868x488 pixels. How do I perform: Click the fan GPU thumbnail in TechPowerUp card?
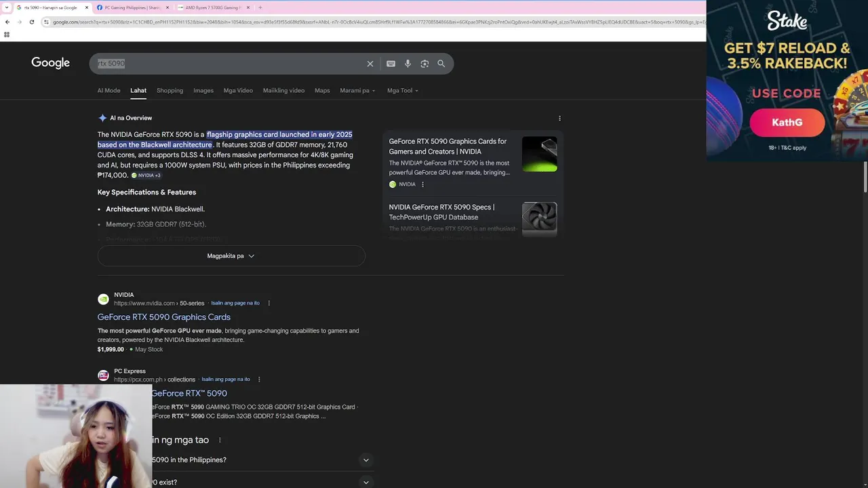pos(540,219)
